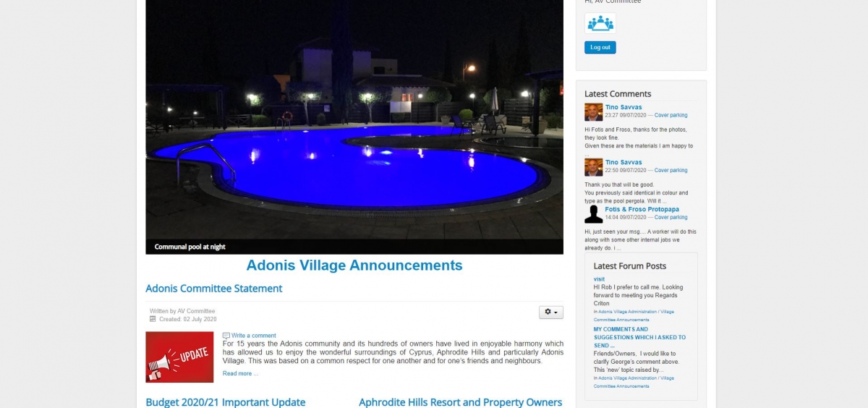This screenshot has height=408, width=868.
Task: Open the Write a comment link
Action: click(x=253, y=336)
